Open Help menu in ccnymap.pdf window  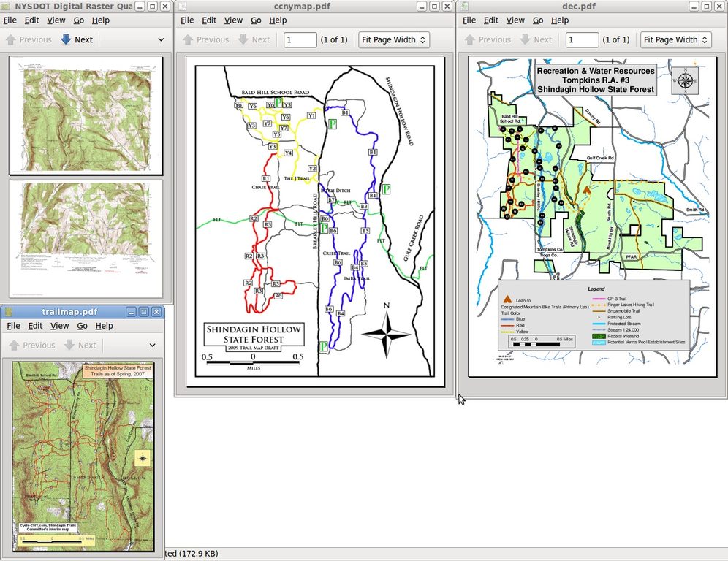278,20
